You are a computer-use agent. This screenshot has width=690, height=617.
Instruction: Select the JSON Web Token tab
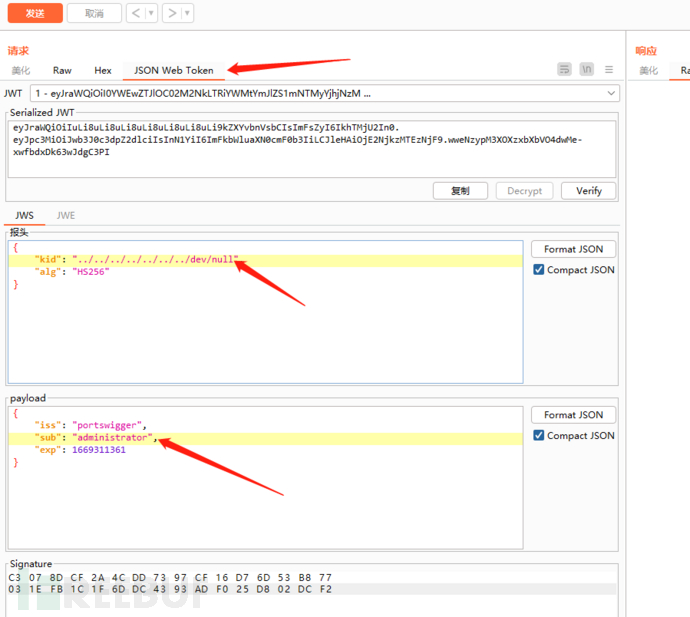click(174, 71)
